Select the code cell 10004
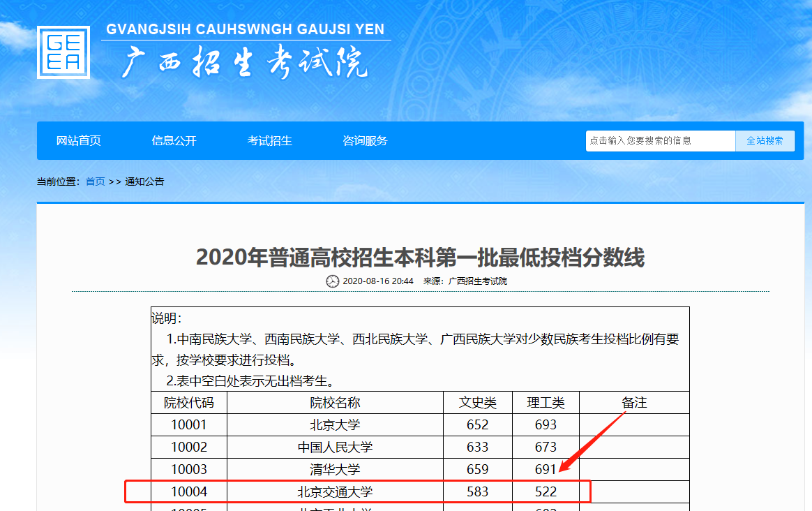Image resolution: width=812 pixels, height=511 pixels. [189, 492]
